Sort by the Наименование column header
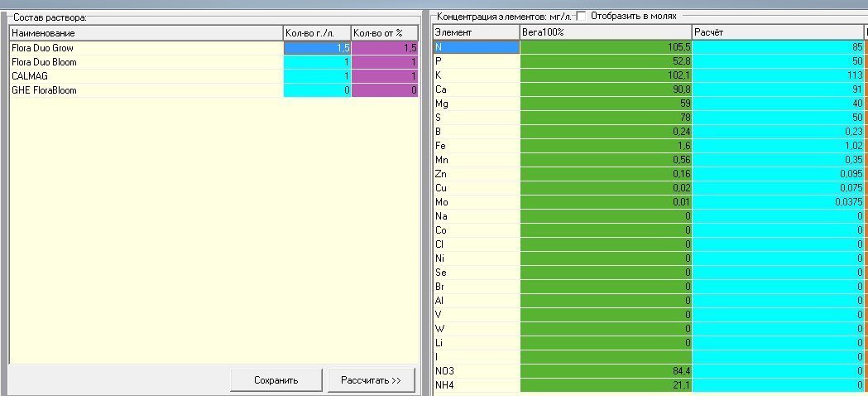 [146, 32]
